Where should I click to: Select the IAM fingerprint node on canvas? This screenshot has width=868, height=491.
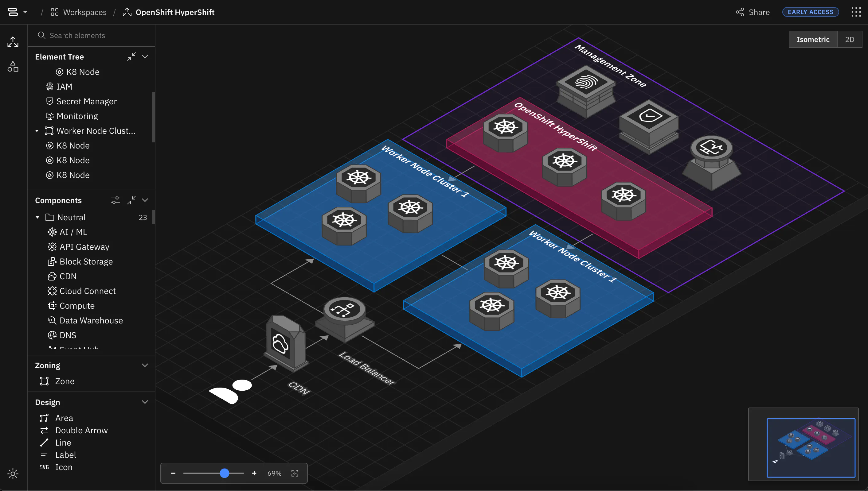(x=586, y=91)
